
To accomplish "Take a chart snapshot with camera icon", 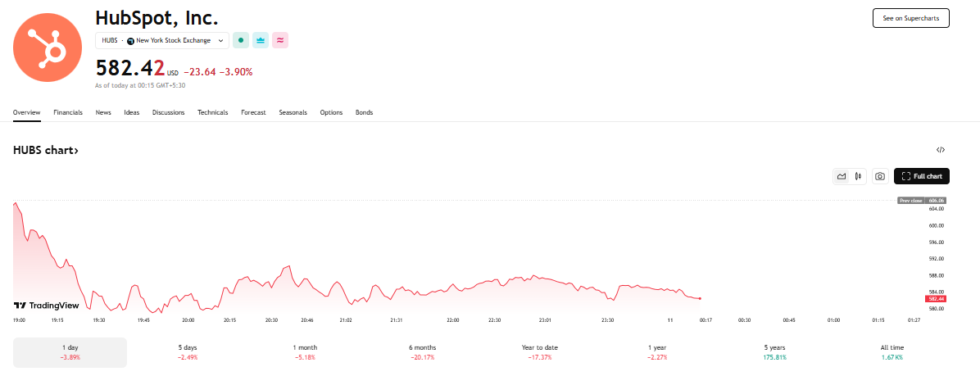I will tap(879, 177).
